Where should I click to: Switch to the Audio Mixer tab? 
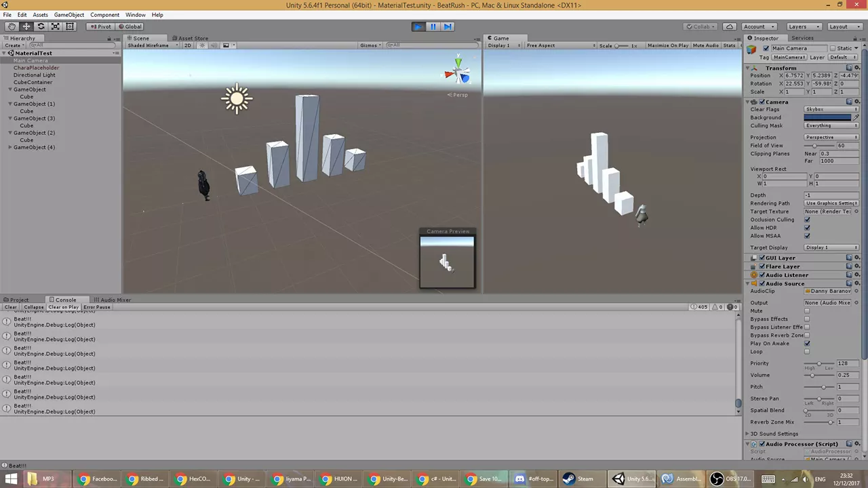click(113, 300)
